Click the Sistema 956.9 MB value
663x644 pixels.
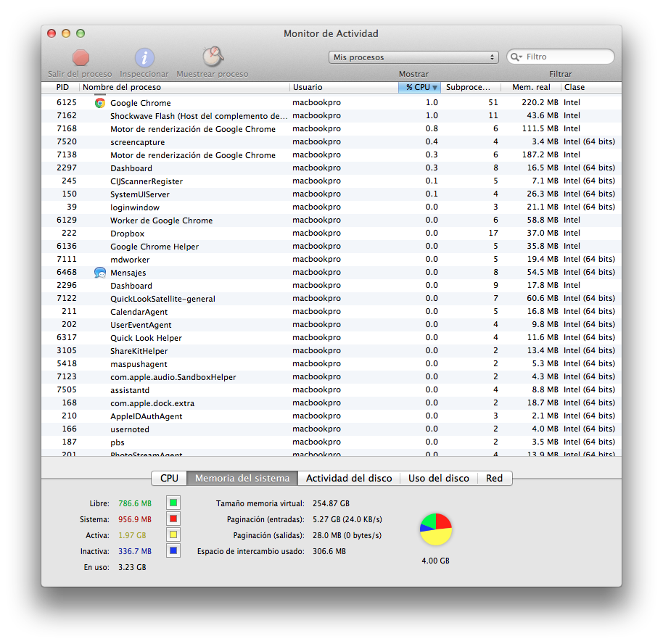[135, 519]
